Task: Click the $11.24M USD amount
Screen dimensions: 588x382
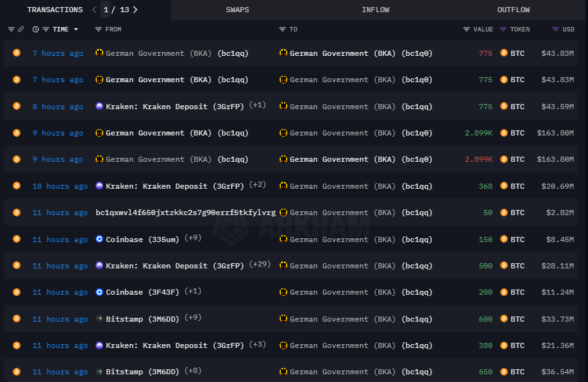Action: (x=558, y=292)
